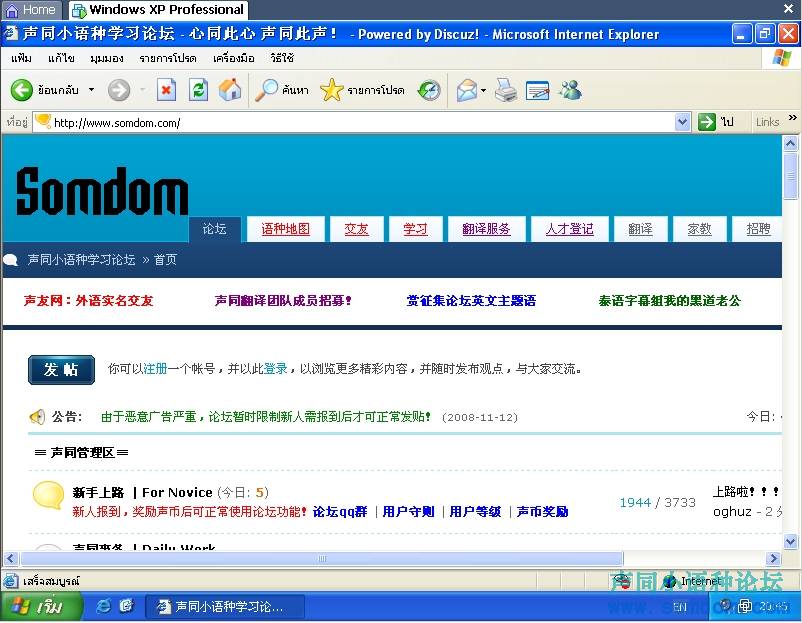Open the 家教 navigation tab

tap(699, 229)
